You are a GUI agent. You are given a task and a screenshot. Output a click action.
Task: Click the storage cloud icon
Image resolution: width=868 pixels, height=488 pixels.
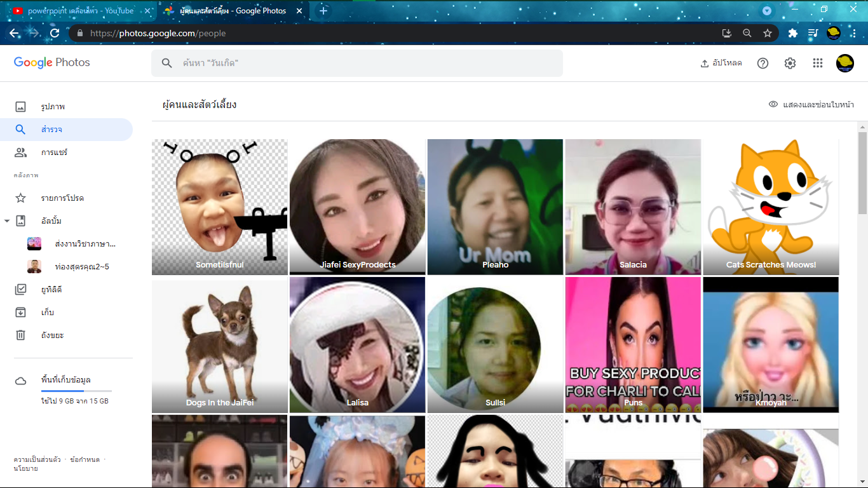[x=20, y=381]
